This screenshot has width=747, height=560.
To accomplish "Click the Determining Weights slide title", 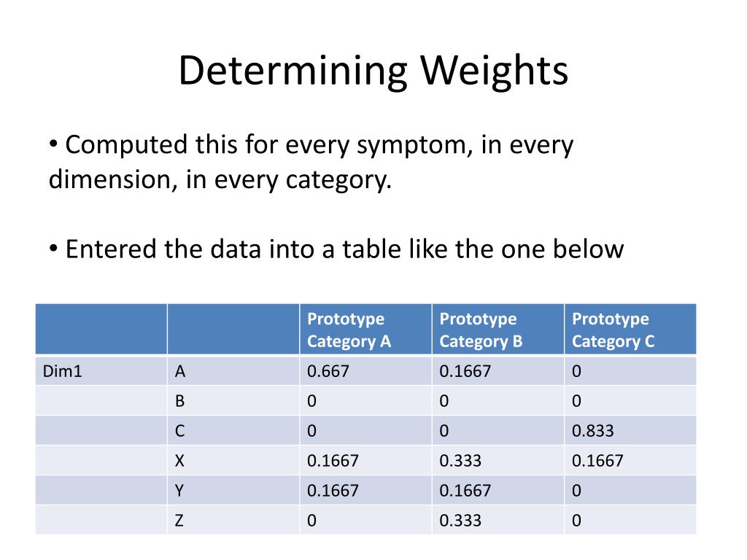I will (x=373, y=71).
